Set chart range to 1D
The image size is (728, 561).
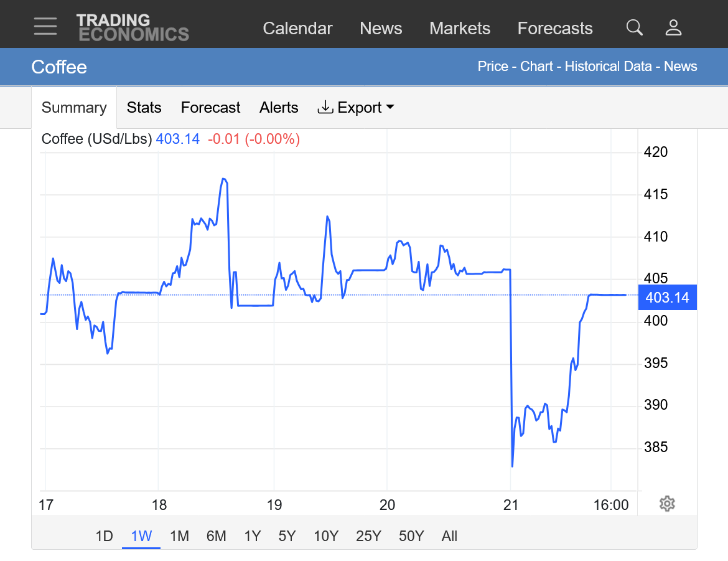coord(104,536)
